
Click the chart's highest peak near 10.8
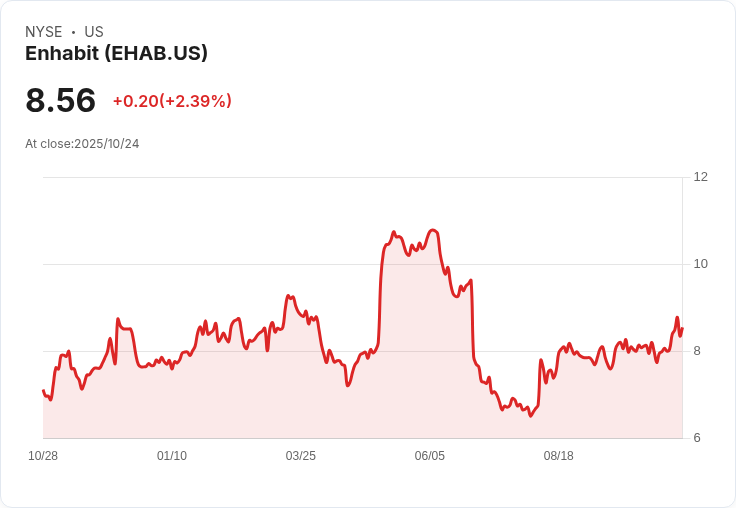tap(433, 230)
